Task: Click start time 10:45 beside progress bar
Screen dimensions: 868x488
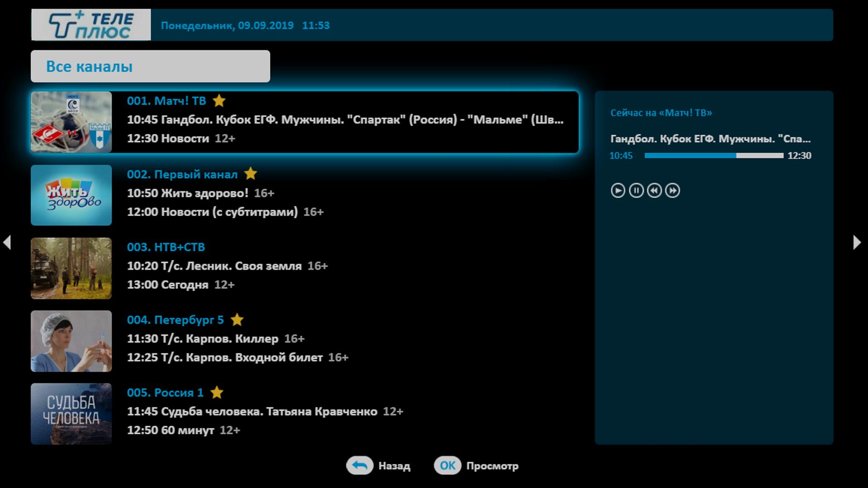Action: click(621, 156)
